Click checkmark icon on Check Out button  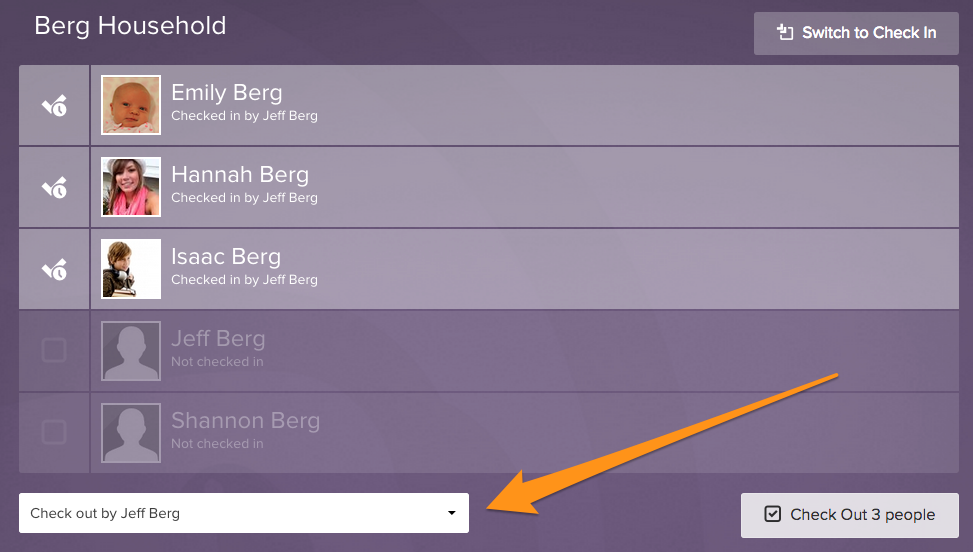point(772,514)
